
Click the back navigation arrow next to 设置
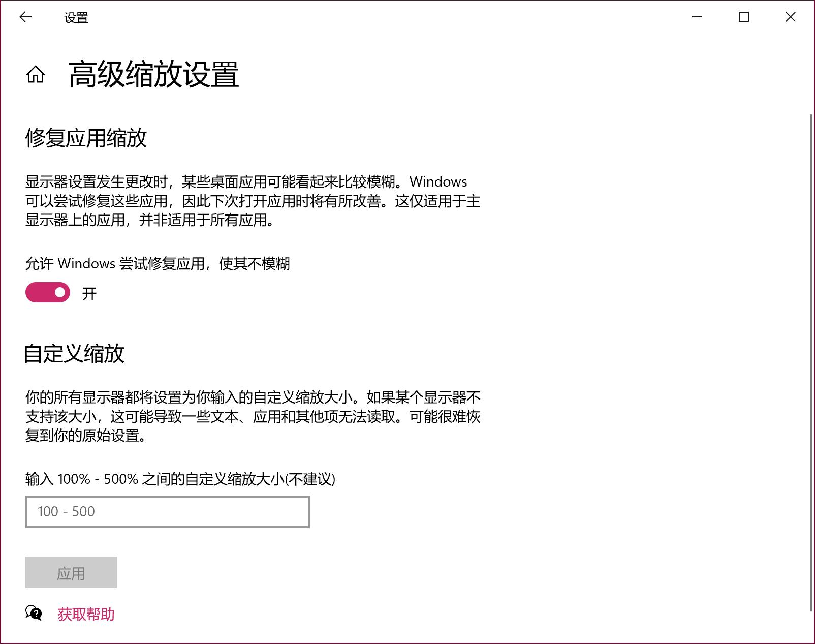24,17
